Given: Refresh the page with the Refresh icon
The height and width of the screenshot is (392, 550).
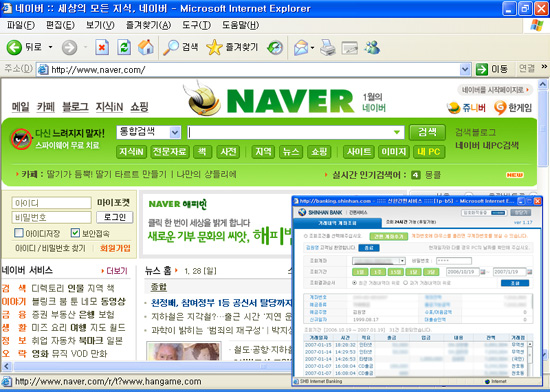Looking at the screenshot, I should point(124,47).
